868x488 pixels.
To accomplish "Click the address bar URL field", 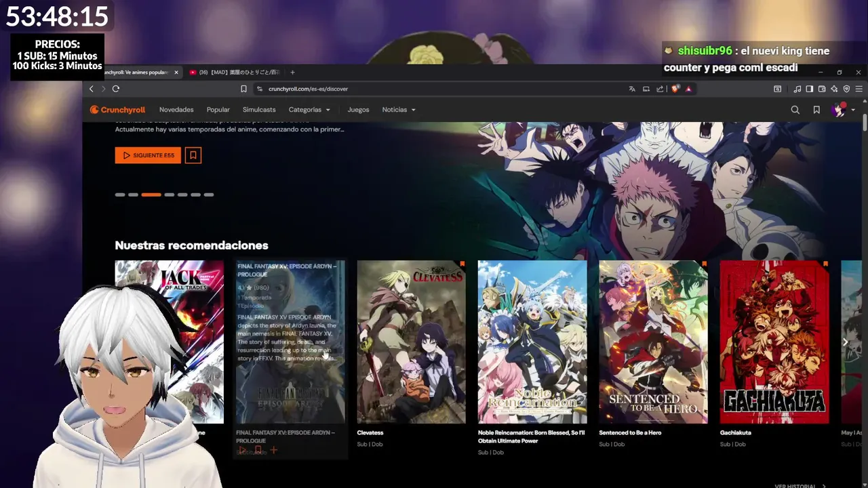I will tap(441, 89).
